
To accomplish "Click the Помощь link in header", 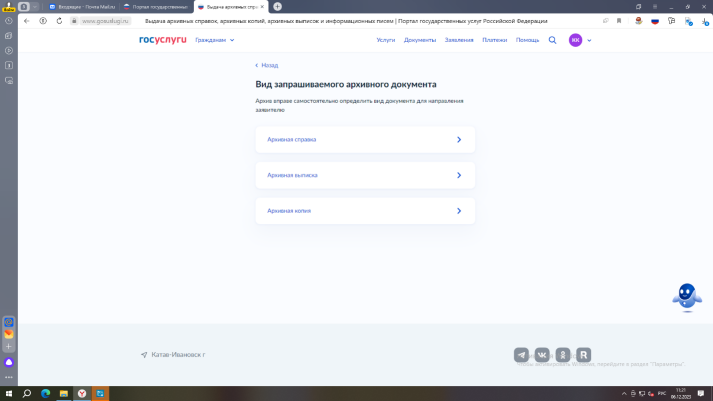I will [x=527, y=40].
